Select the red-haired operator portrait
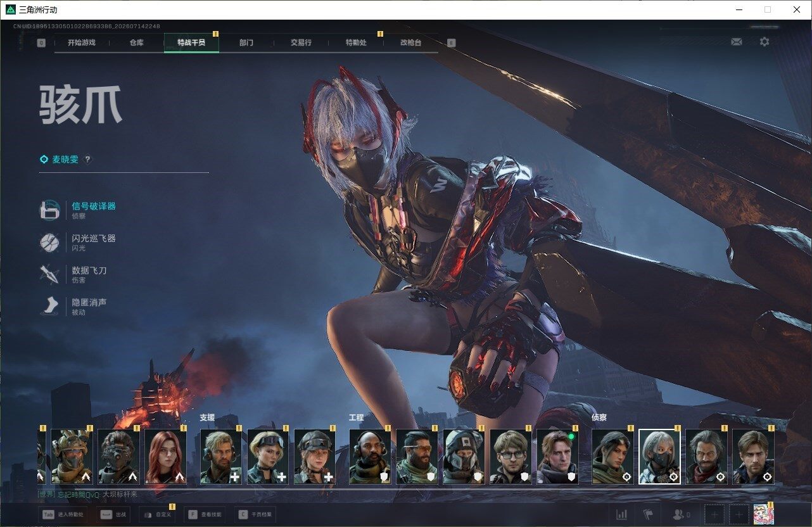 (x=166, y=457)
